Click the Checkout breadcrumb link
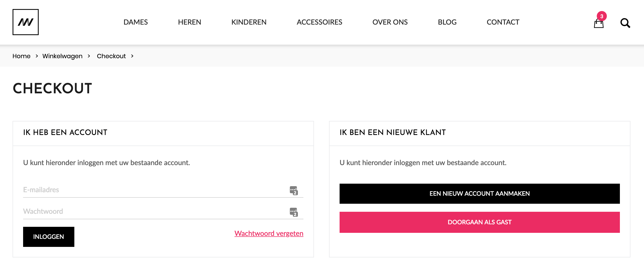644x279 pixels. click(x=111, y=56)
